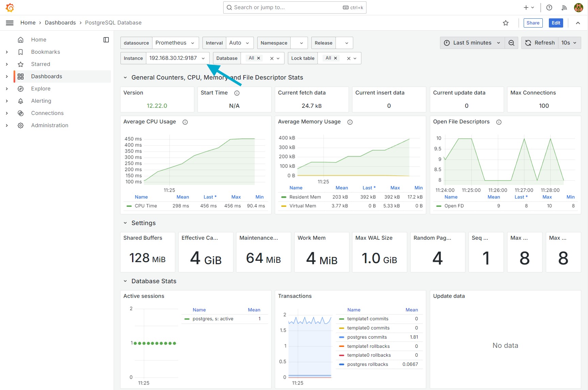Viewport: 588px width, 390px height.
Task: Dock or undock the sidebar menu
Action: tap(106, 40)
